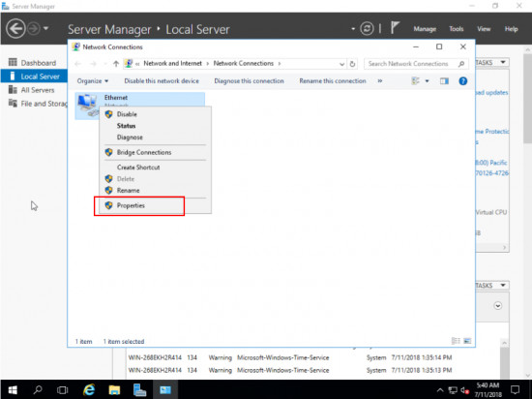Click Server Manager forward button
The image size is (532, 399).
coord(33,28)
